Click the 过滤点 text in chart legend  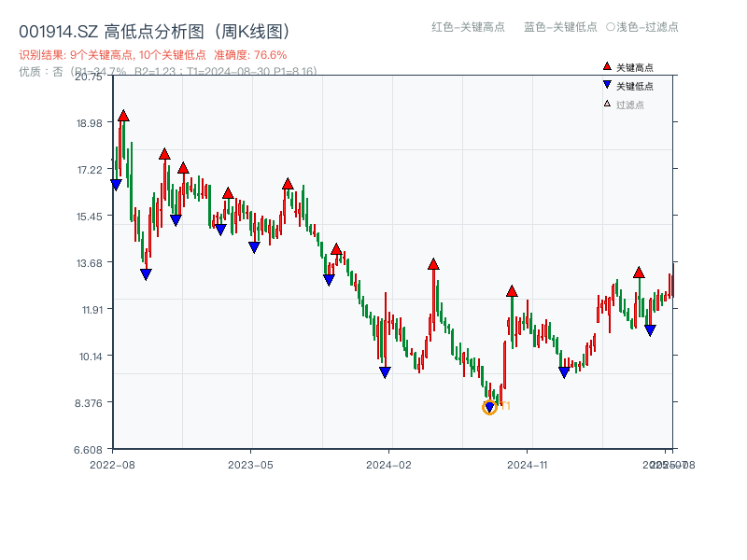pos(629,105)
